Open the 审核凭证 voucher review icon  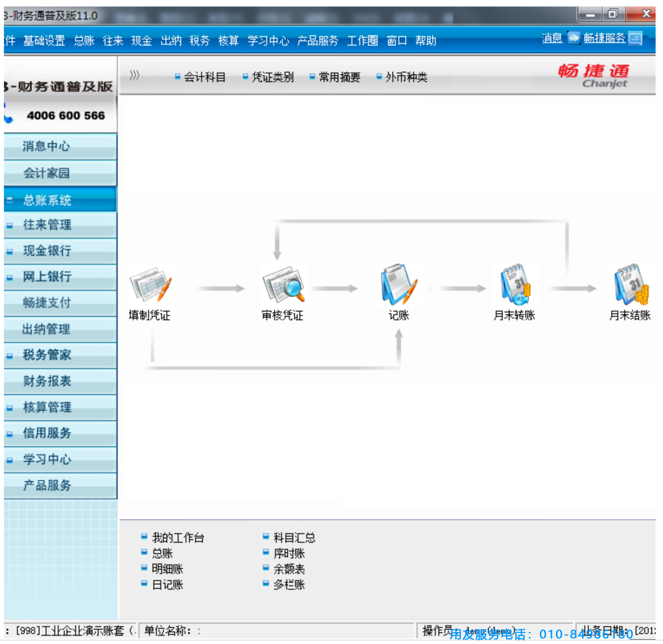point(283,285)
